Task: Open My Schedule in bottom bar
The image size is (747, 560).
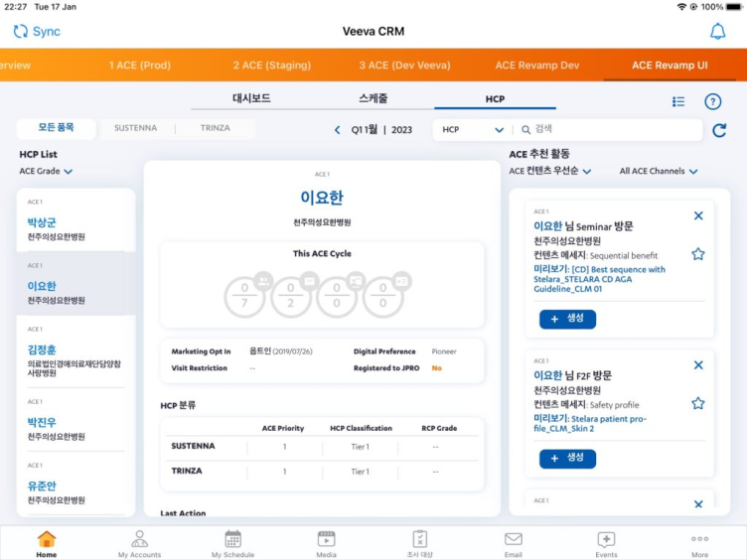Action: click(232, 543)
